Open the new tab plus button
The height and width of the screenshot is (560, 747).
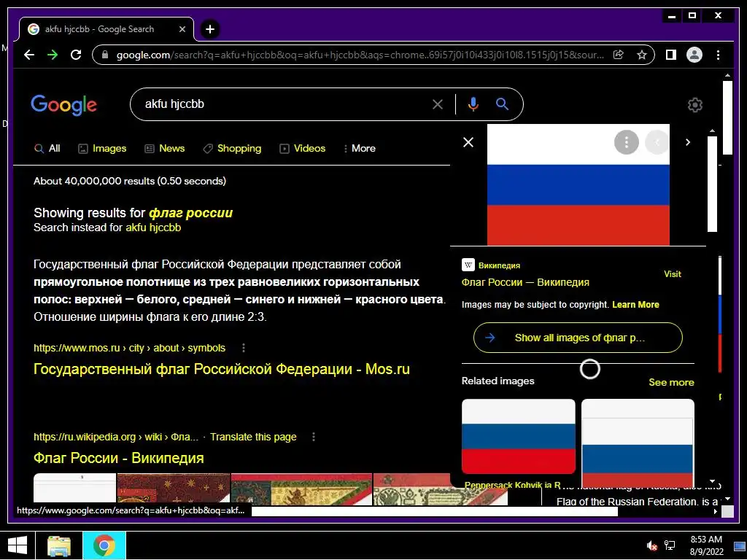[210, 29]
